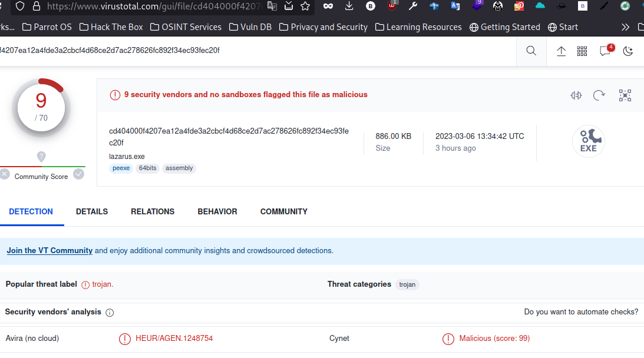Open the Parrot OS bookmark folder
Viewport: 644px width, 358px height.
47,27
